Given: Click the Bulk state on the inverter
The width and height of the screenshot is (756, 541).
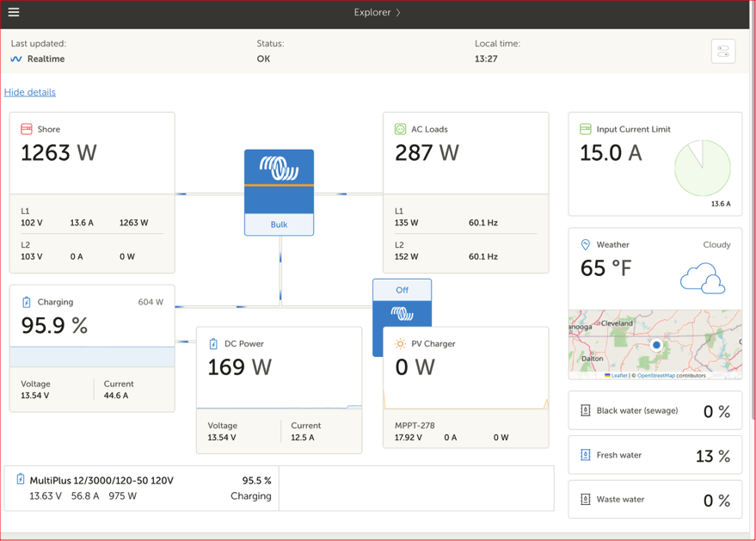Looking at the screenshot, I should click(280, 224).
